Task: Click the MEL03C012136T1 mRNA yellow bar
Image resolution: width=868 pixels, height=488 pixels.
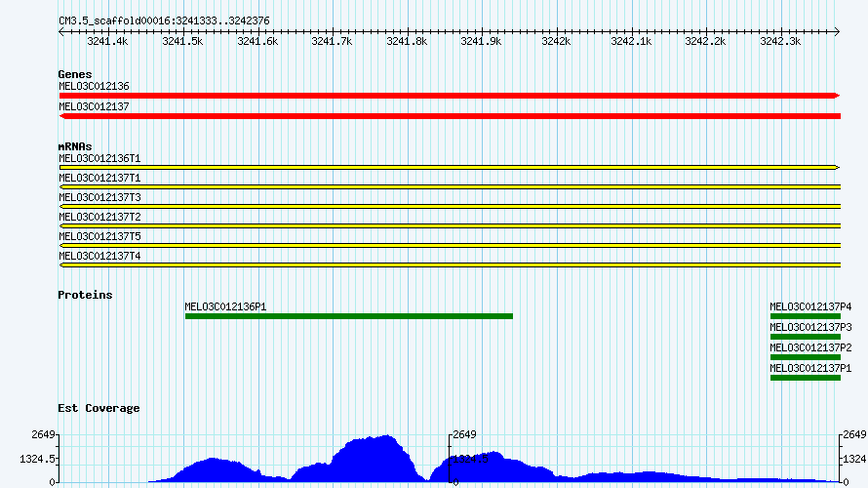Action: point(450,167)
